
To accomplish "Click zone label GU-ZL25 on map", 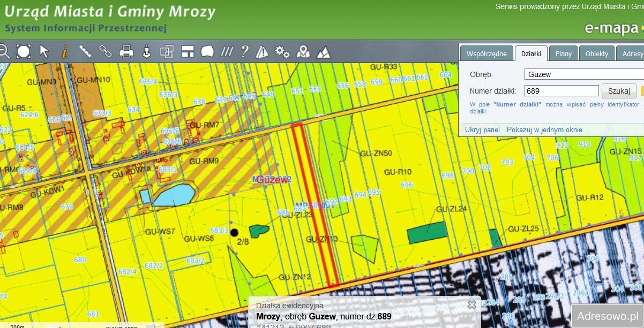I will tap(523, 229).
